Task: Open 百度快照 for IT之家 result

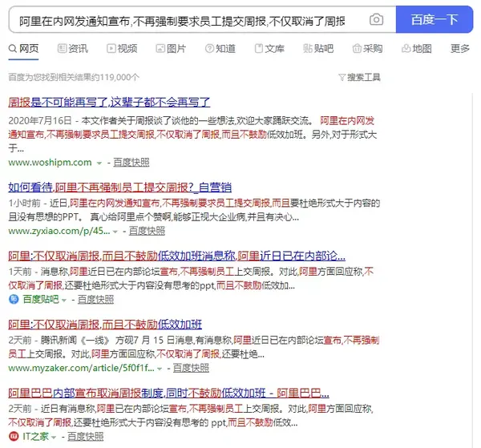Action: tap(86, 436)
